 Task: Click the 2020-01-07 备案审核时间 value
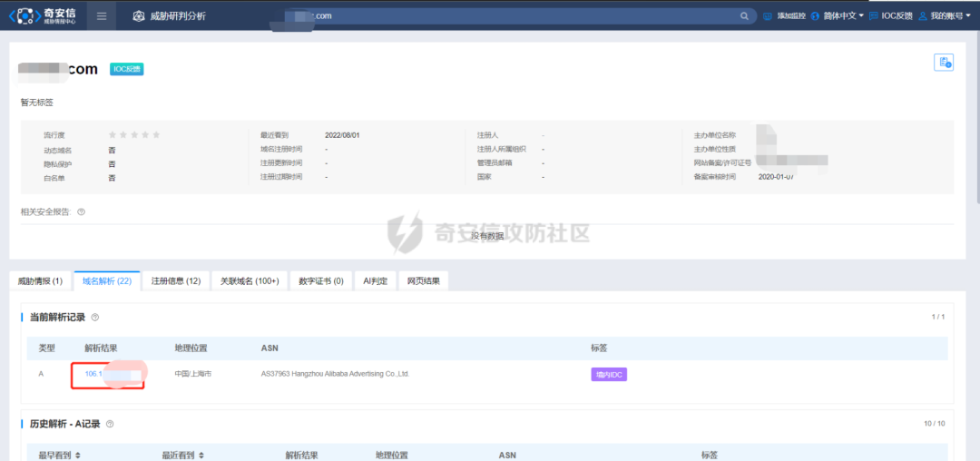pos(776,177)
